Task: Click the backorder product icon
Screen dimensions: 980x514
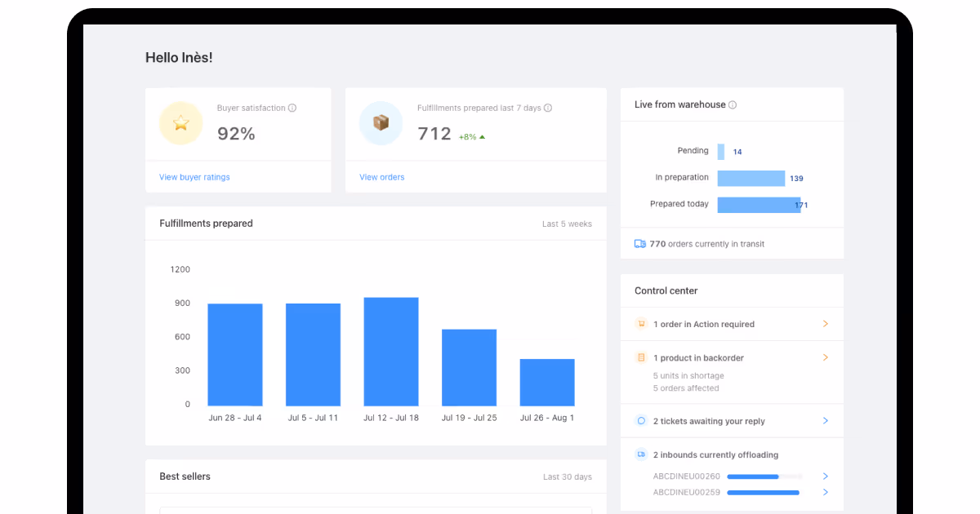Action: pos(641,357)
